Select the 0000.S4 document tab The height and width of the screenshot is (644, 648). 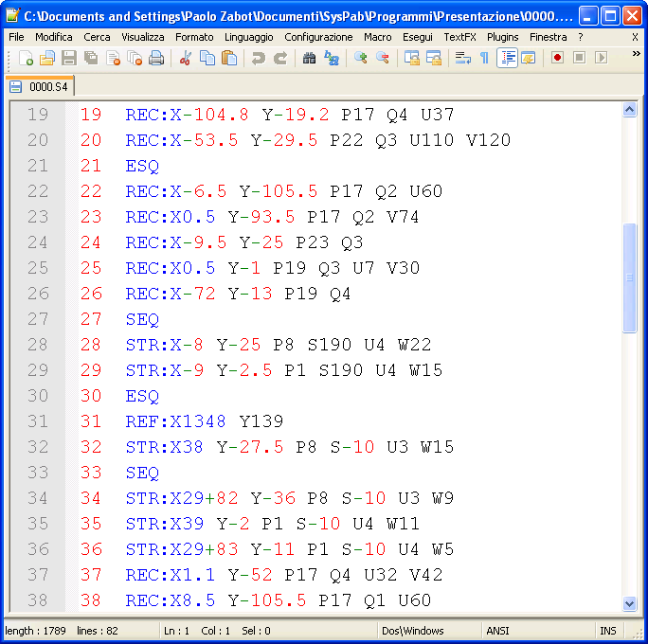40,86
